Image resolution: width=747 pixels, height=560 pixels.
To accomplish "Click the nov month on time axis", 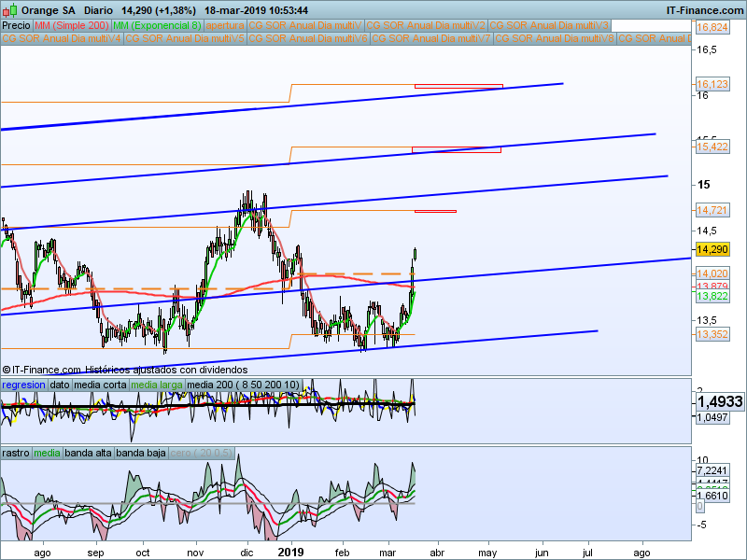I will [x=195, y=553].
